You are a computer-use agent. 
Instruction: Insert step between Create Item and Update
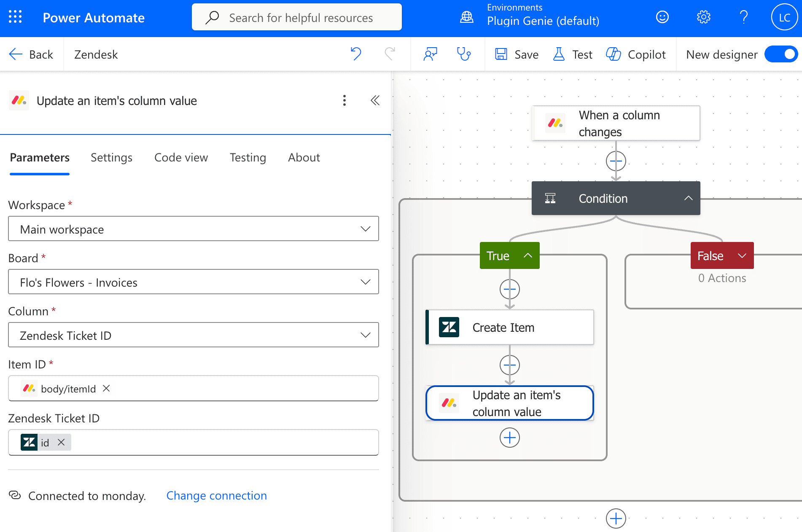[x=510, y=365]
